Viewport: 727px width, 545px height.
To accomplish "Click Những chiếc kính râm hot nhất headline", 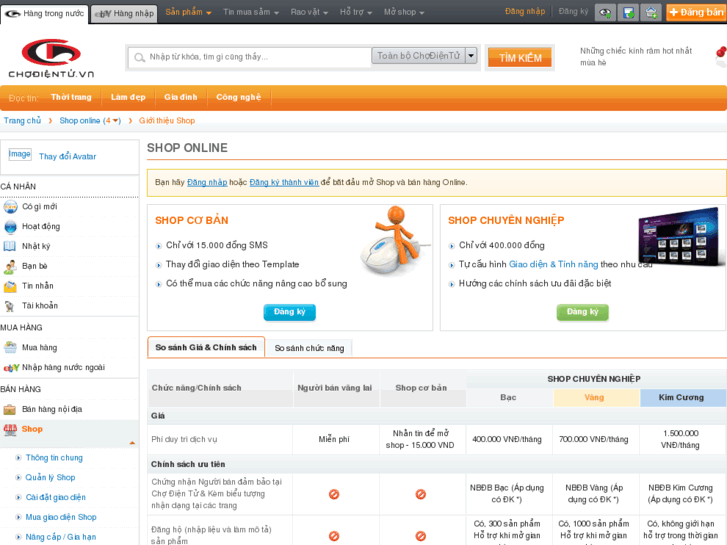I will (636, 57).
